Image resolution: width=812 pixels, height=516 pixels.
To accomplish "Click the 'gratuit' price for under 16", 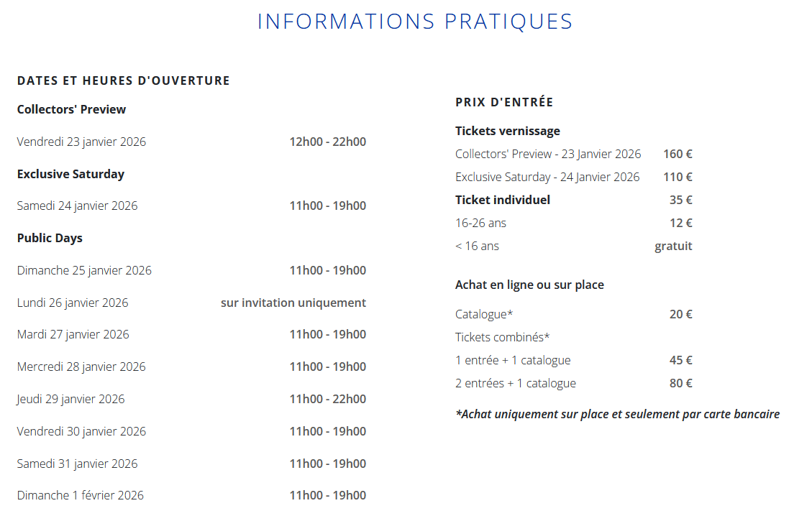I will tap(673, 246).
